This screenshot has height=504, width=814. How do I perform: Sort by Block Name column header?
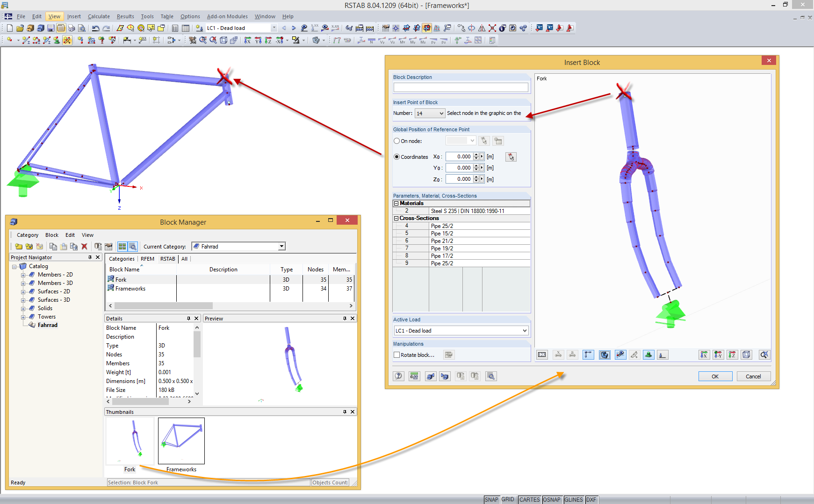tap(141, 270)
